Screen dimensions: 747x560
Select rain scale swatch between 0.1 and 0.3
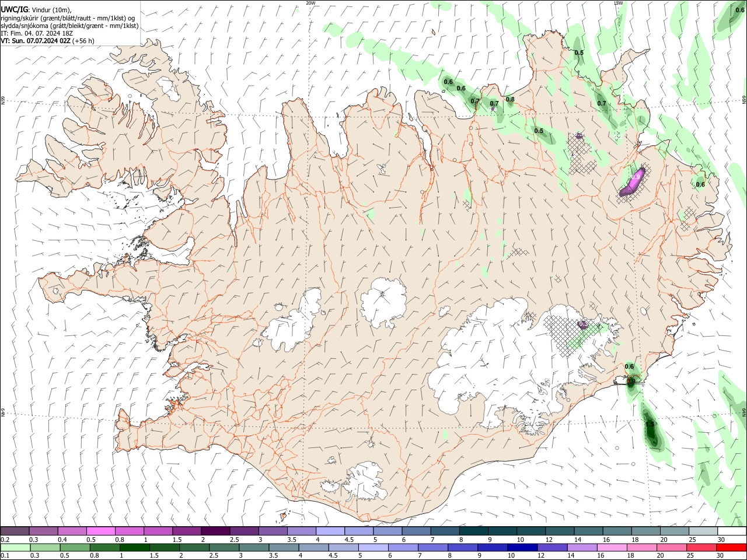(15, 548)
